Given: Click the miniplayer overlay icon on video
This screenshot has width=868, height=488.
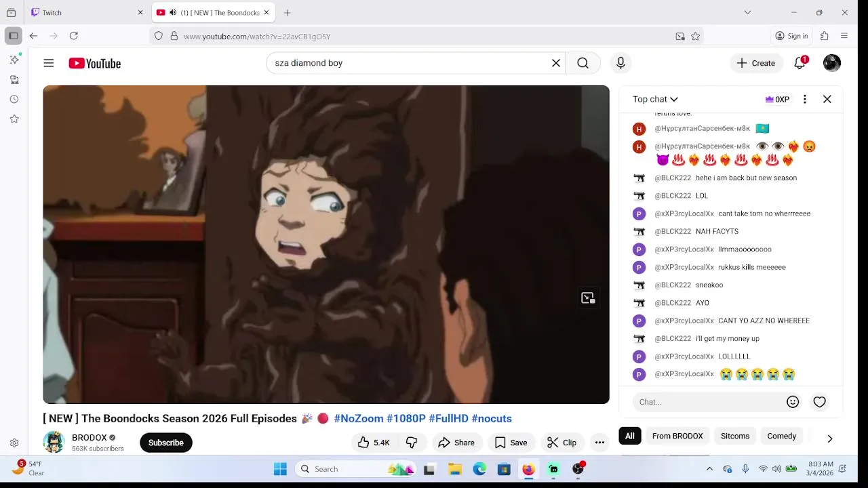Looking at the screenshot, I should pyautogui.click(x=588, y=298).
